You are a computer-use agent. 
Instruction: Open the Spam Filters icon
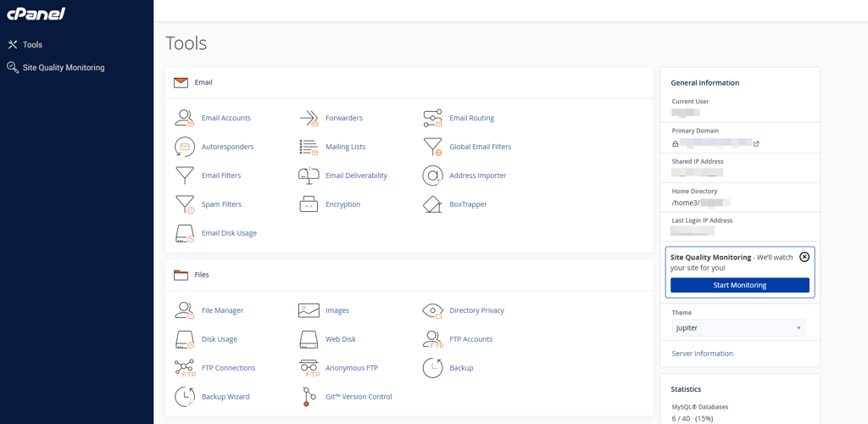(x=184, y=204)
